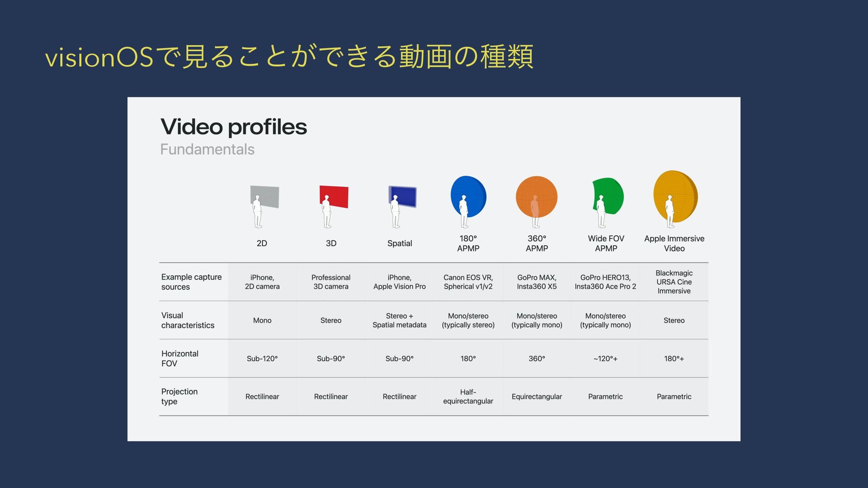Image resolution: width=868 pixels, height=488 pixels.
Task: Click 'Rectilinear' in the 3D column
Action: 331,397
